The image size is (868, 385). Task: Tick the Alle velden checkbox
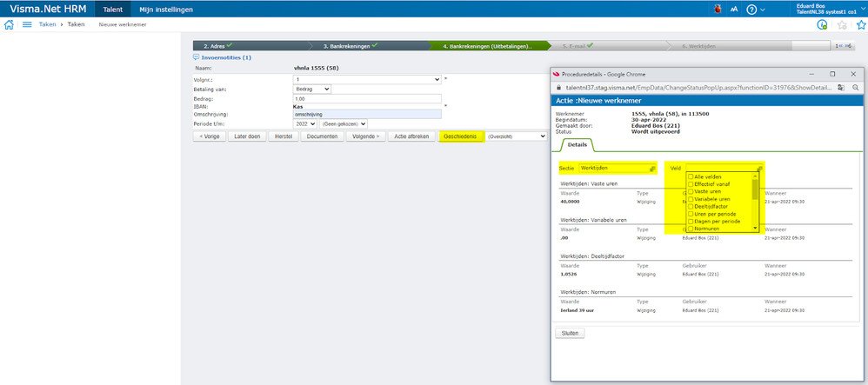691,176
